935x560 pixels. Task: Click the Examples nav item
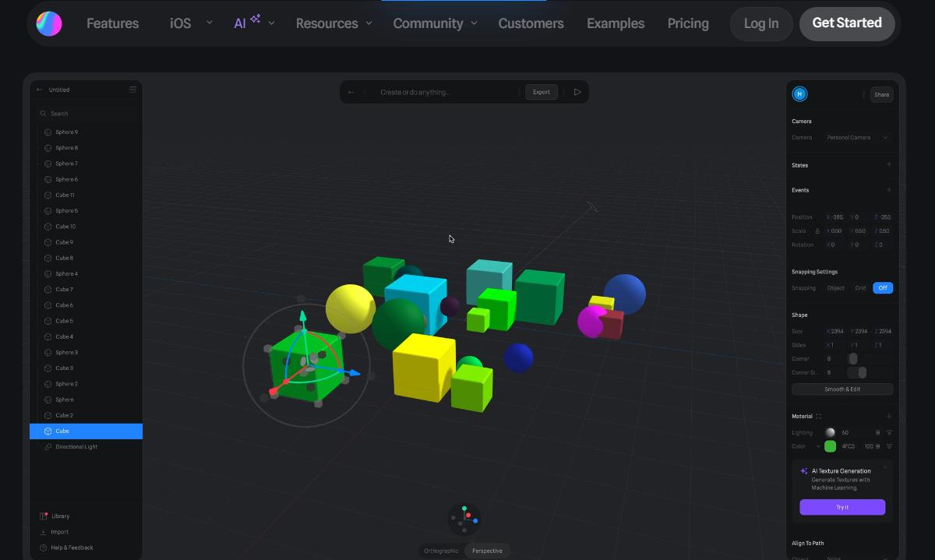point(616,23)
